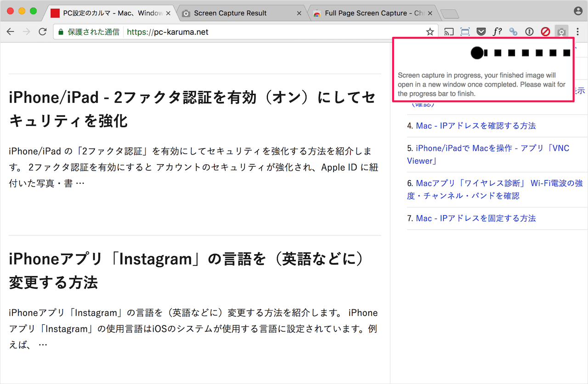Close the browser window with red button
Screen dimensions: 588x384
tap(11, 11)
